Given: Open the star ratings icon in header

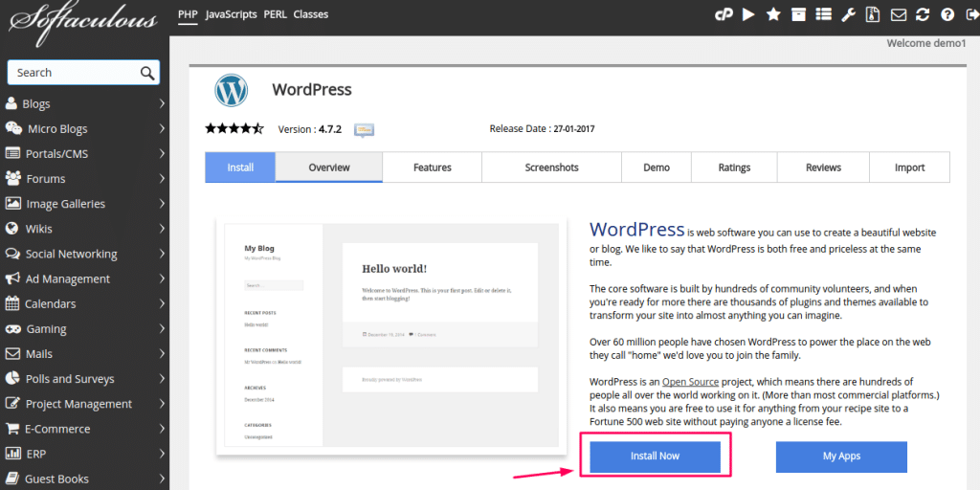Looking at the screenshot, I should tap(773, 14).
